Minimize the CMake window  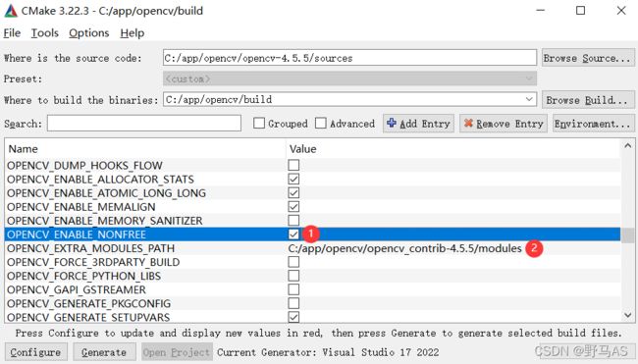[x=541, y=11]
